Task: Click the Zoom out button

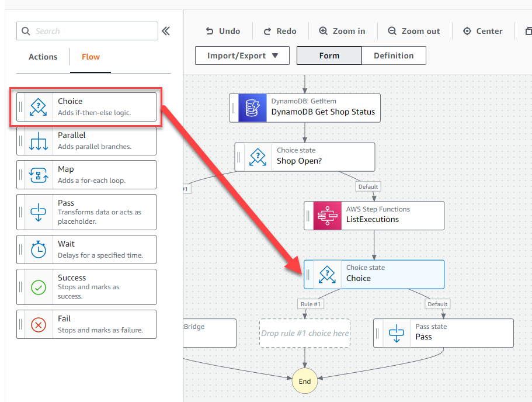Action: point(414,31)
